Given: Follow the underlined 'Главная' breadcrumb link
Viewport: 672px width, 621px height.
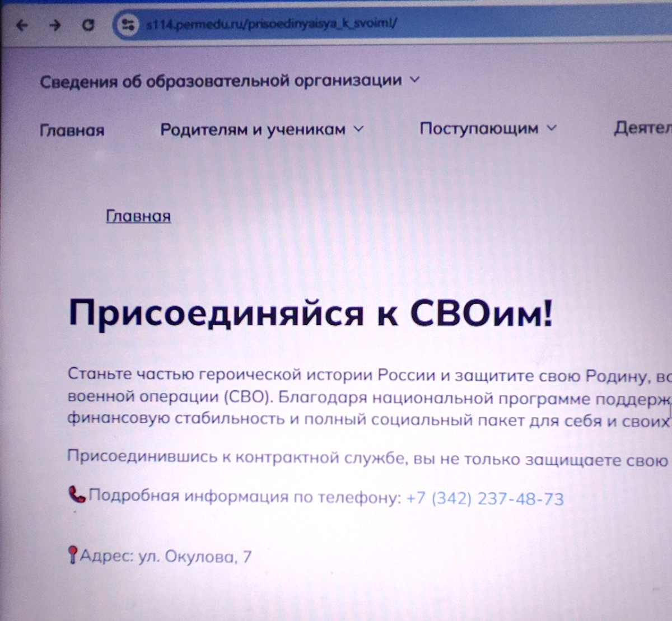Looking at the screenshot, I should [x=138, y=216].
